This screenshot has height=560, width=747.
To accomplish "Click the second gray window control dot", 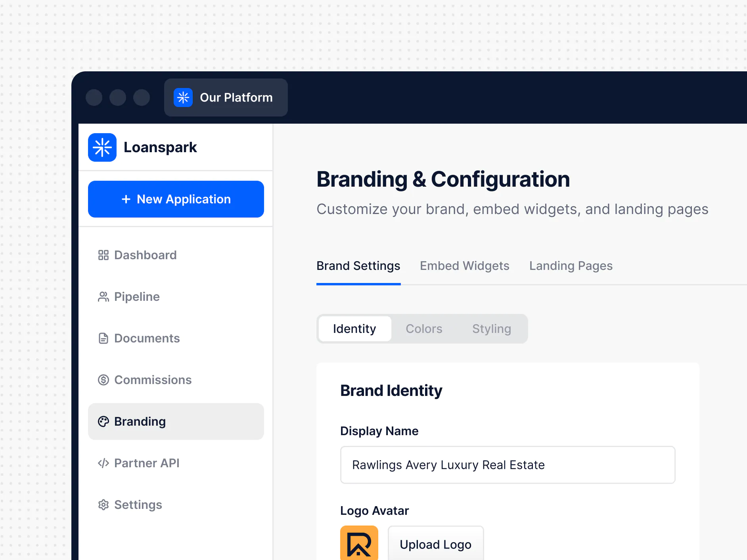I will click(118, 97).
